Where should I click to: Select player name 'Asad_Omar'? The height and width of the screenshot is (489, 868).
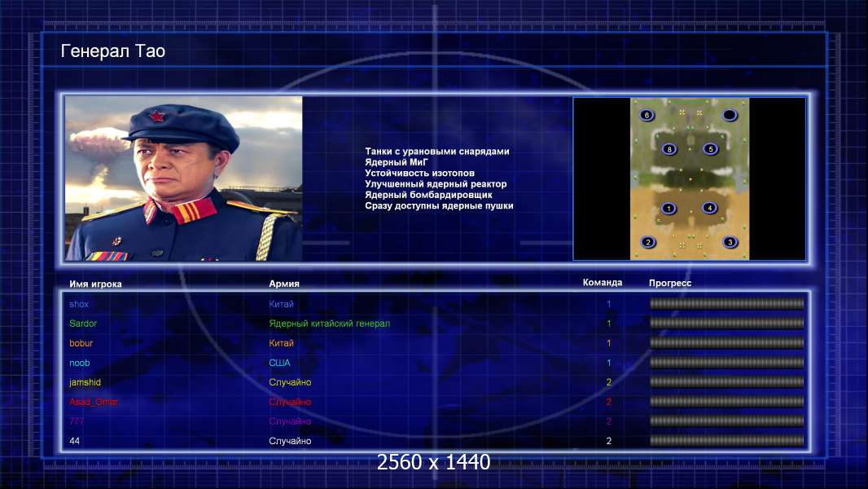pos(94,402)
